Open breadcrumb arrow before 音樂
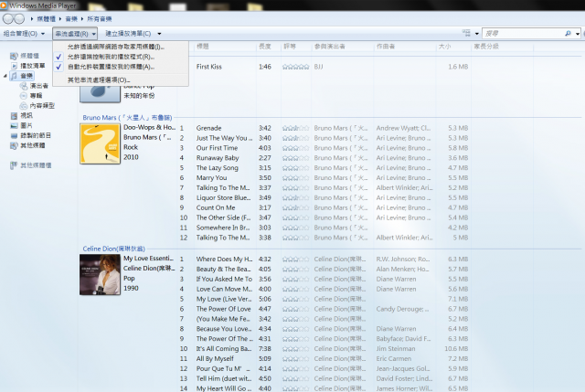 [x=60, y=18]
